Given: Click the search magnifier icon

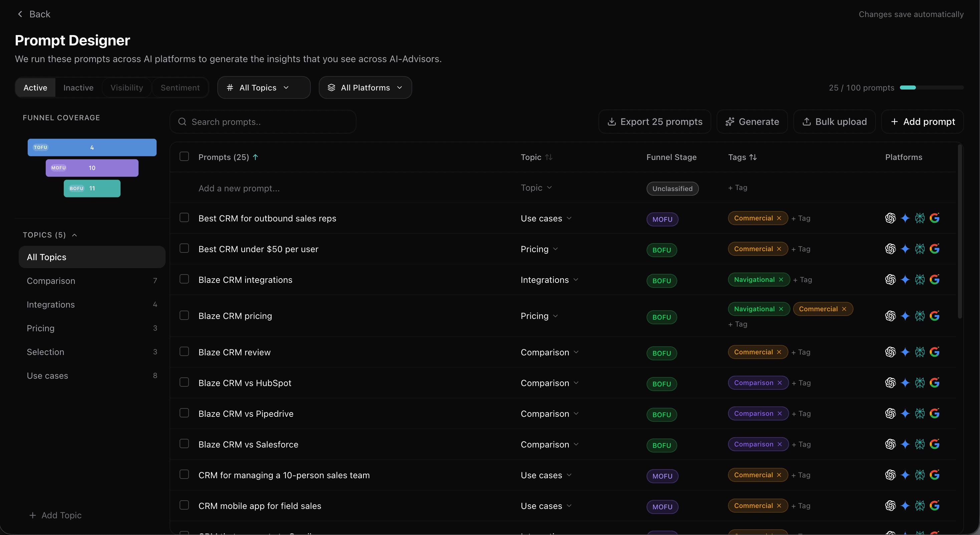Looking at the screenshot, I should [x=182, y=122].
